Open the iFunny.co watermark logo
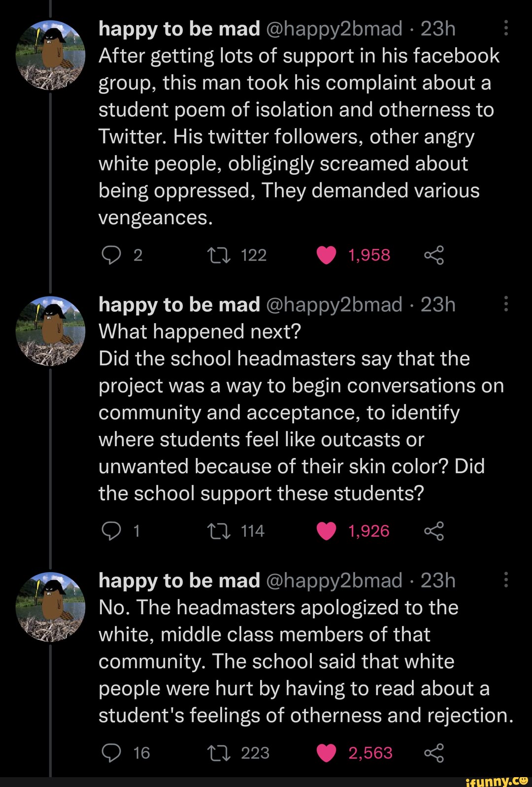 click(x=497, y=781)
